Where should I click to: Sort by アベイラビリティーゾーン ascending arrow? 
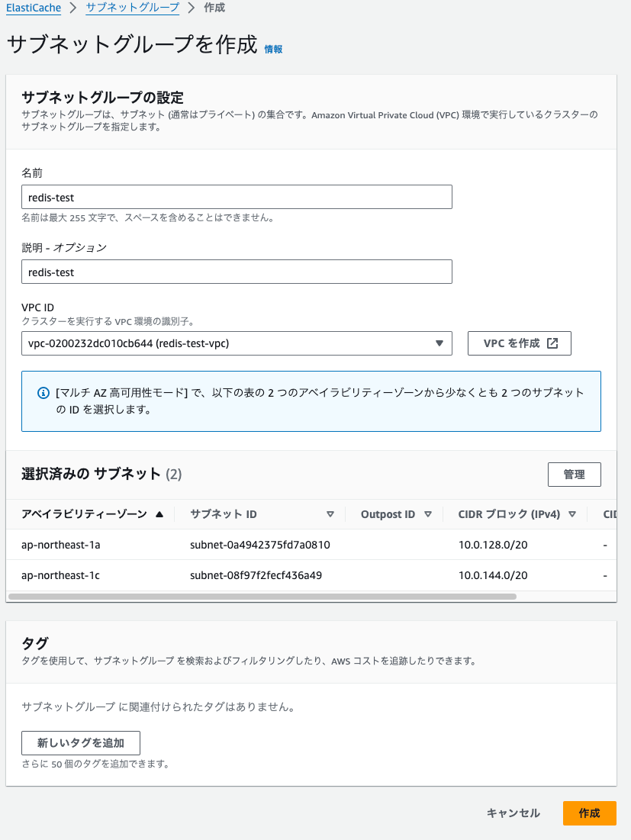[159, 514]
